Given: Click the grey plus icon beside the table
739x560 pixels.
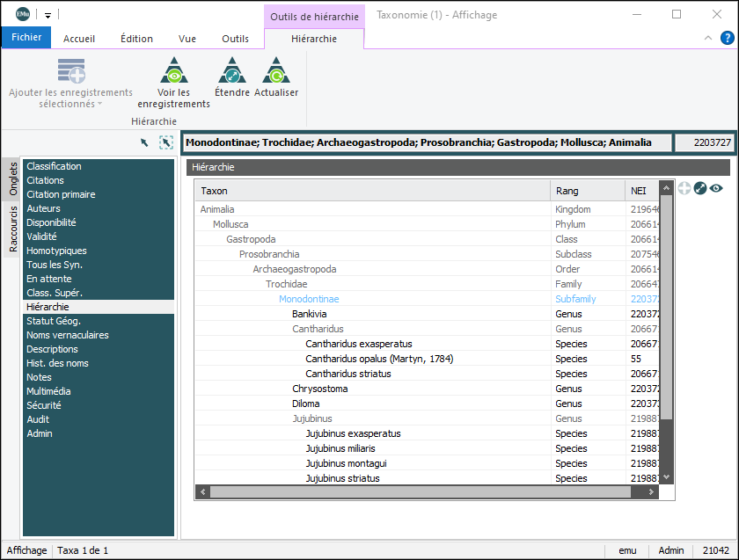Looking at the screenshot, I should (684, 188).
